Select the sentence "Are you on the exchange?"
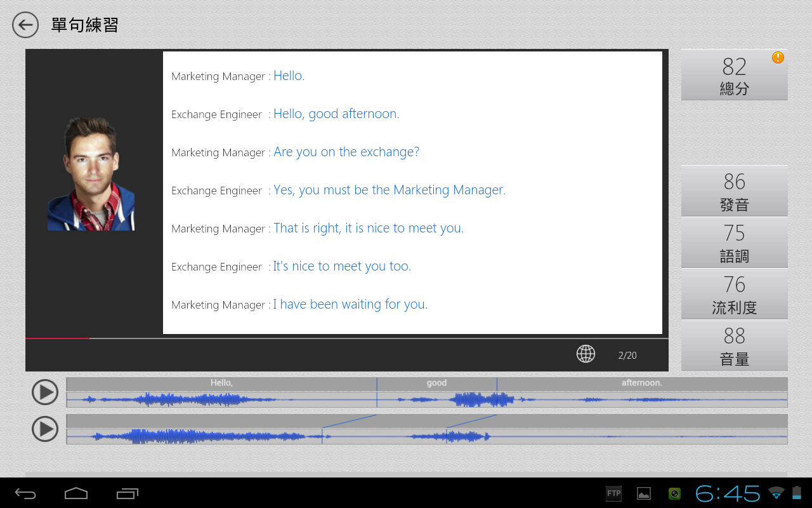The width and height of the screenshot is (812, 508). pyautogui.click(x=346, y=152)
